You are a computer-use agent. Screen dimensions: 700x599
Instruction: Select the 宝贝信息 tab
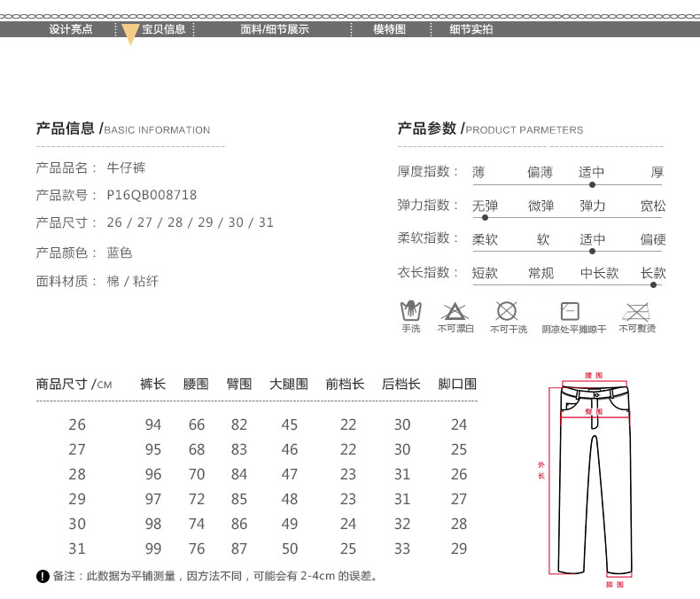164,29
